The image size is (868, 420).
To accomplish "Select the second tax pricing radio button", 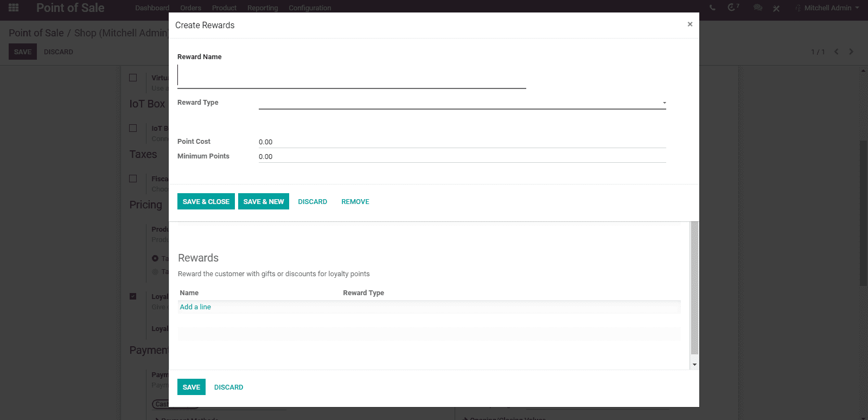I will (x=155, y=271).
